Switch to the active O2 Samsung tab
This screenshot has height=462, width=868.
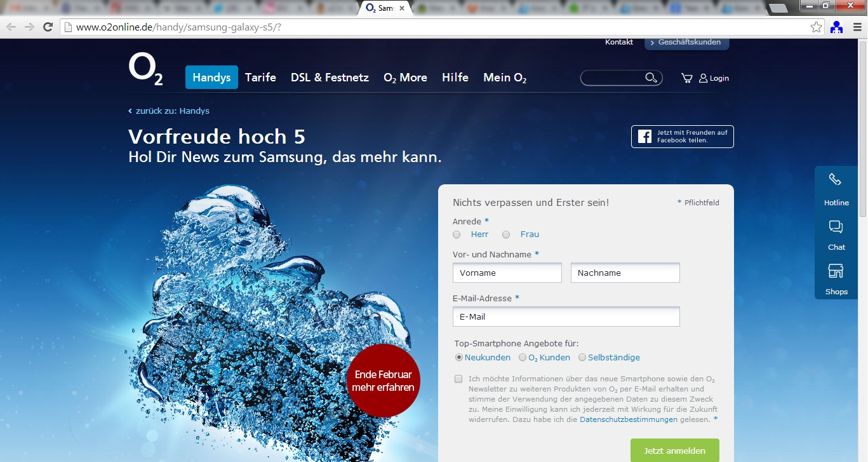(384, 8)
